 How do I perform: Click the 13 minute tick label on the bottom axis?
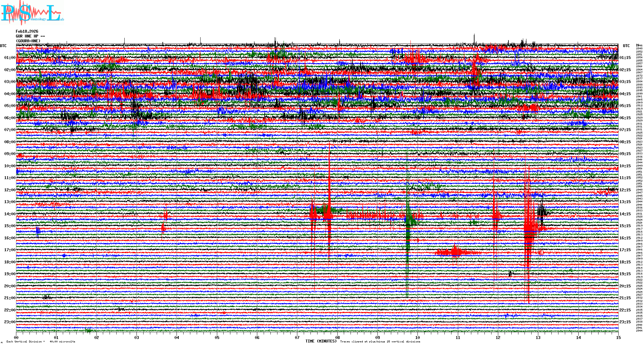click(x=538, y=337)
